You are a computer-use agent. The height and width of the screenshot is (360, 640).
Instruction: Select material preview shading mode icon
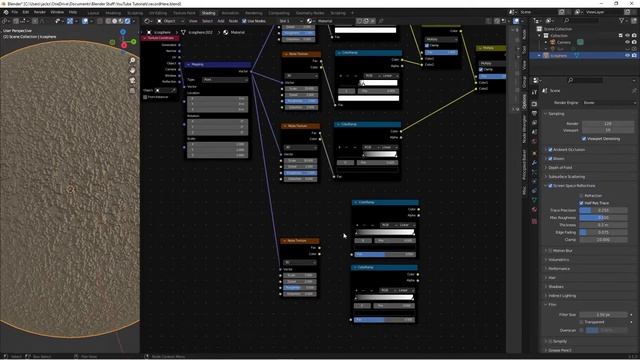pos(121,21)
